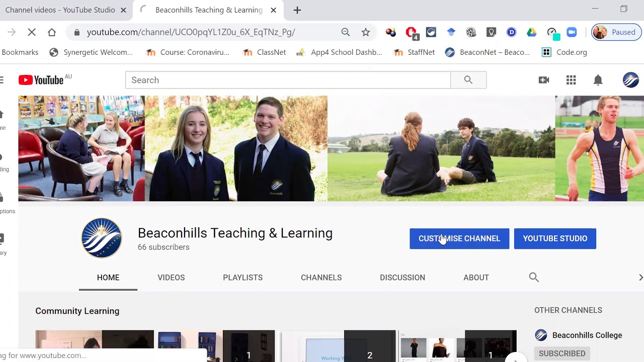Open the Zoom extension icon

click(572, 32)
